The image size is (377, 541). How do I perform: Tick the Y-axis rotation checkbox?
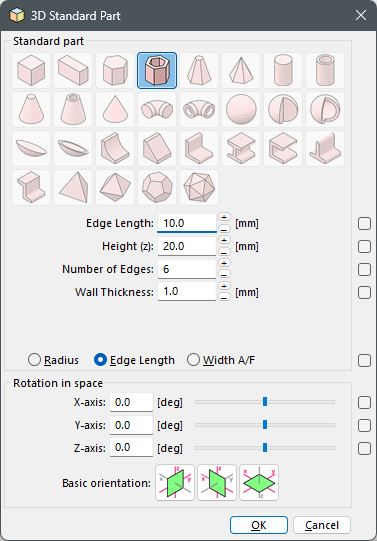pos(364,425)
